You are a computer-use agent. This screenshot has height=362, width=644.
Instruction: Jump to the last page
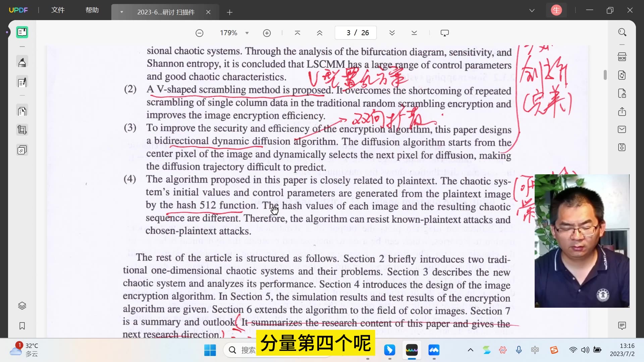[x=414, y=33]
